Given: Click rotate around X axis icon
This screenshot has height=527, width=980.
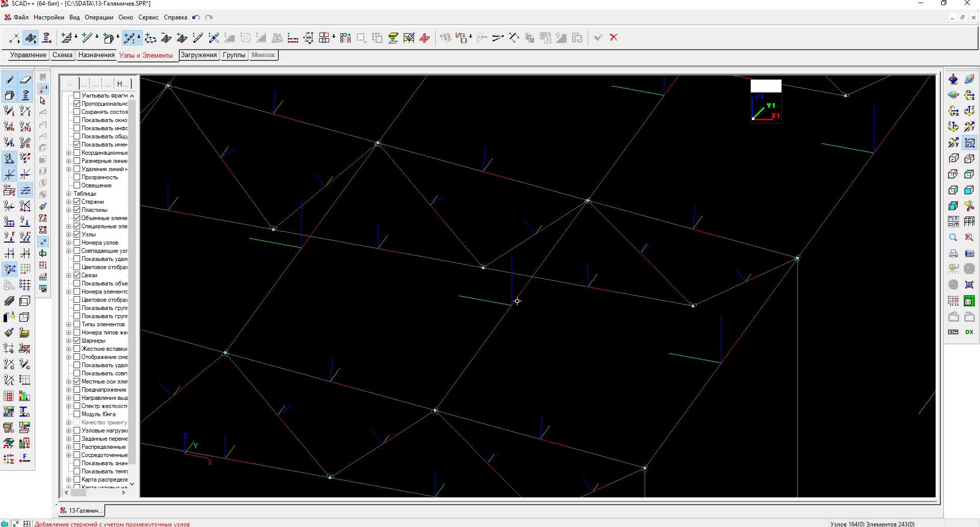Looking at the screenshot, I should point(969,95).
